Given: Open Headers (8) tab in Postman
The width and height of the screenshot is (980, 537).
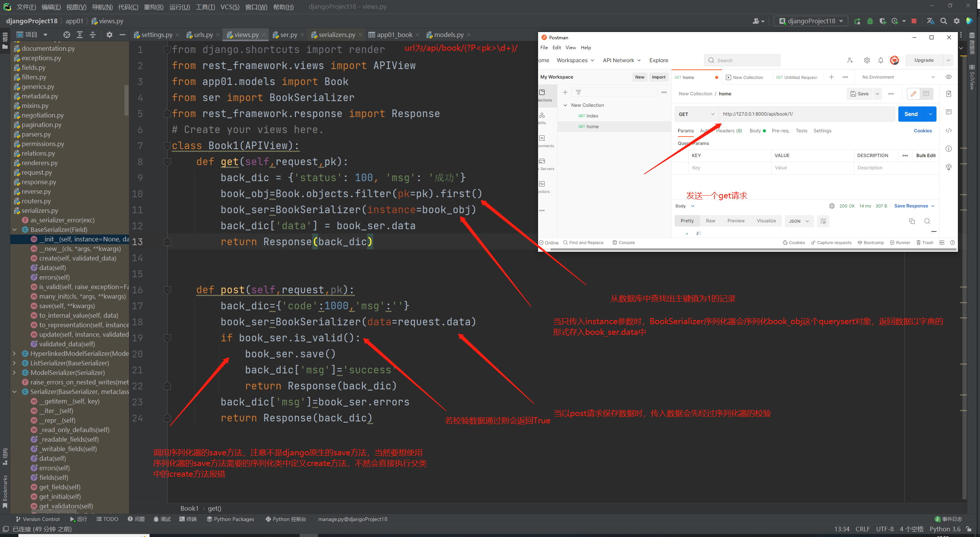Looking at the screenshot, I should [729, 131].
